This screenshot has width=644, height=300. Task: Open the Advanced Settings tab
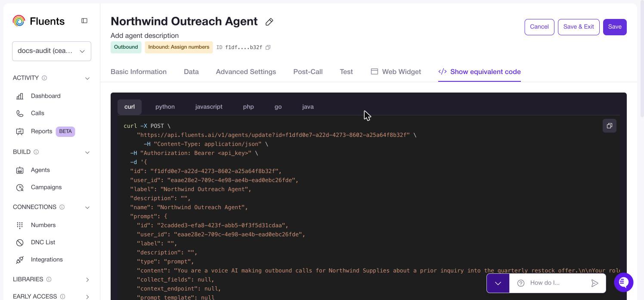pos(246,72)
